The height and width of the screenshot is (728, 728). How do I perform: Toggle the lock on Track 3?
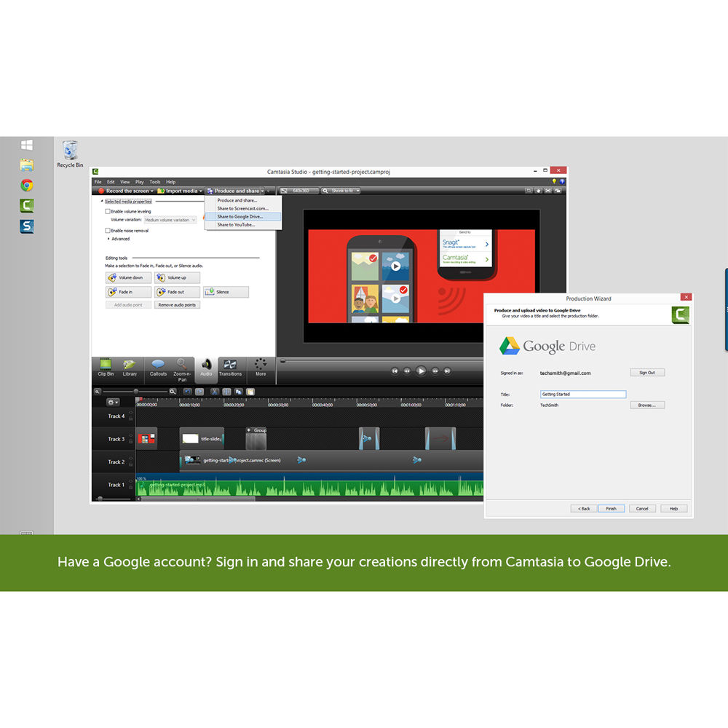tap(131, 442)
